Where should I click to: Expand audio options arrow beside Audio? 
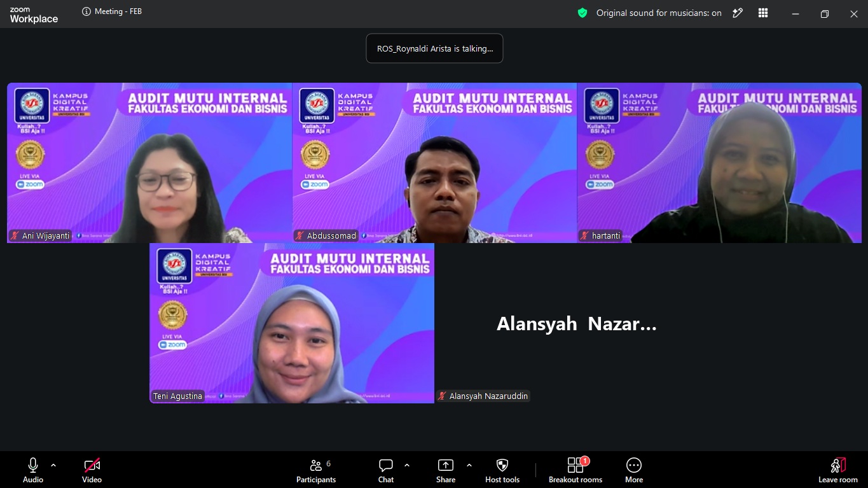click(x=53, y=465)
